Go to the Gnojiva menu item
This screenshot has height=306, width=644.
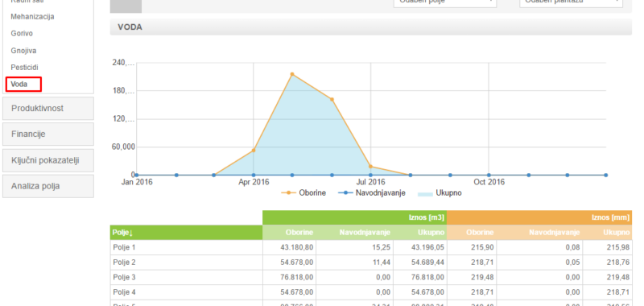tap(23, 51)
